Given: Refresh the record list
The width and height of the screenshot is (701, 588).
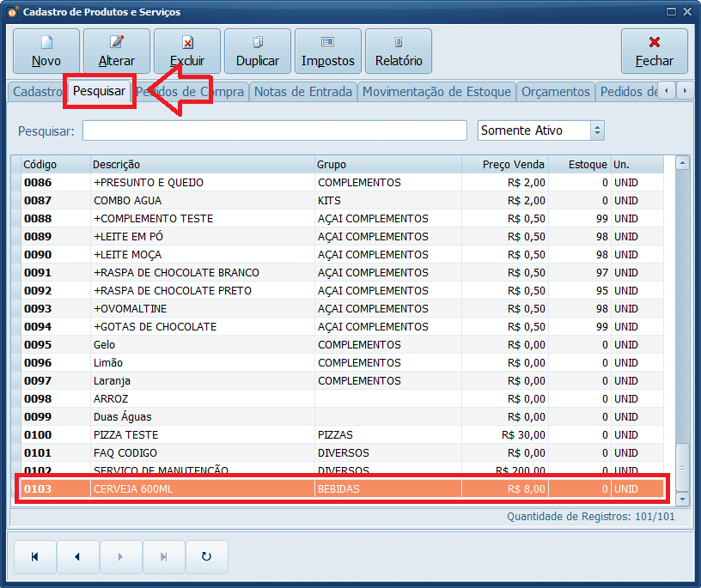Looking at the screenshot, I should 206,556.
